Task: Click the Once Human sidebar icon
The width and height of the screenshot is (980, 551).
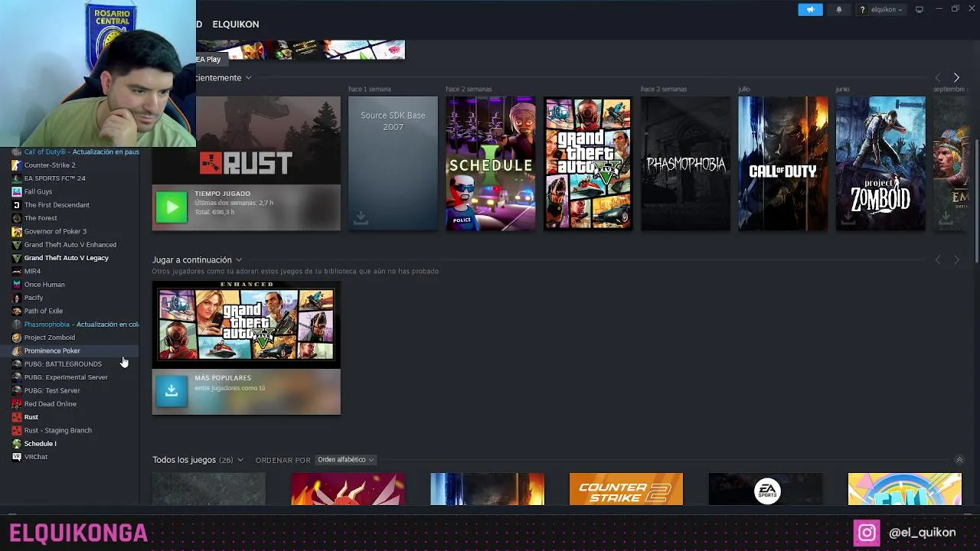Action: (17, 285)
